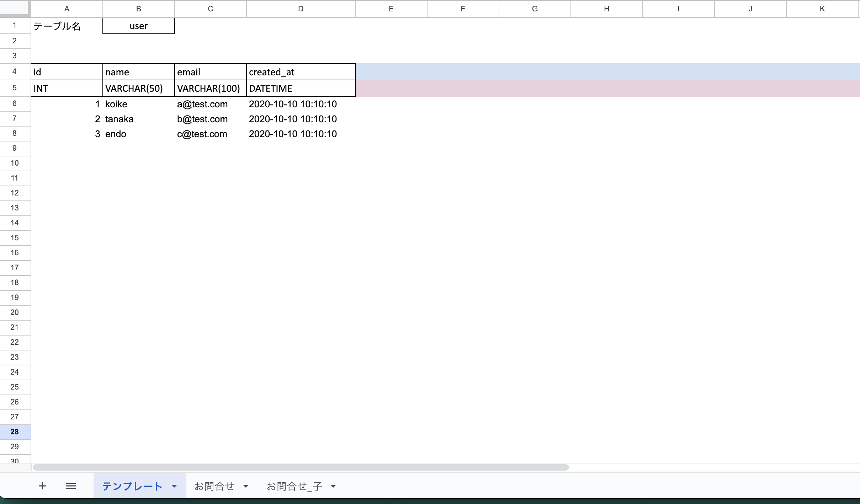Click the light blue shaded cell in column G

tap(535, 72)
